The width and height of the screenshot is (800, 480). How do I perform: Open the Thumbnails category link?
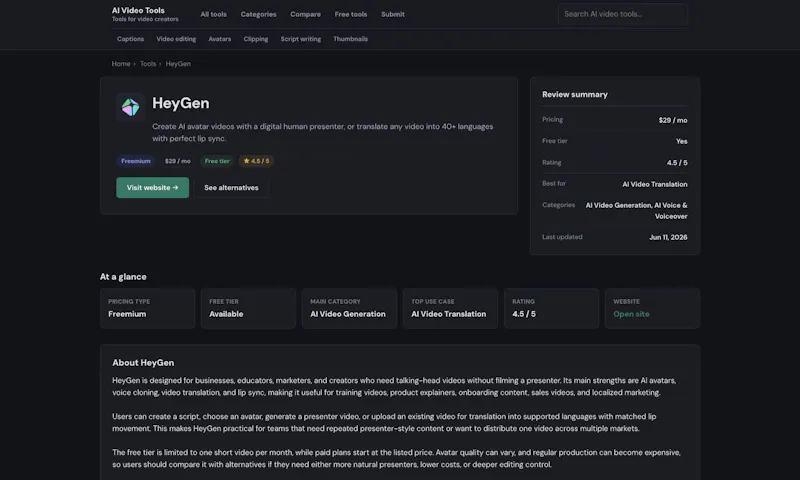(350, 39)
